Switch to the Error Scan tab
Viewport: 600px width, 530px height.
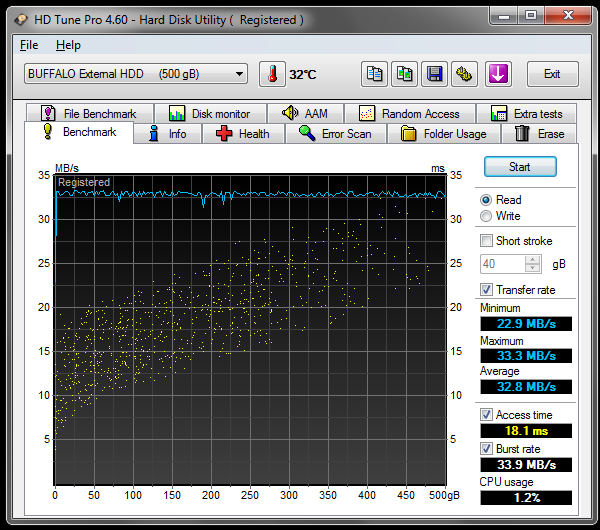(x=335, y=134)
